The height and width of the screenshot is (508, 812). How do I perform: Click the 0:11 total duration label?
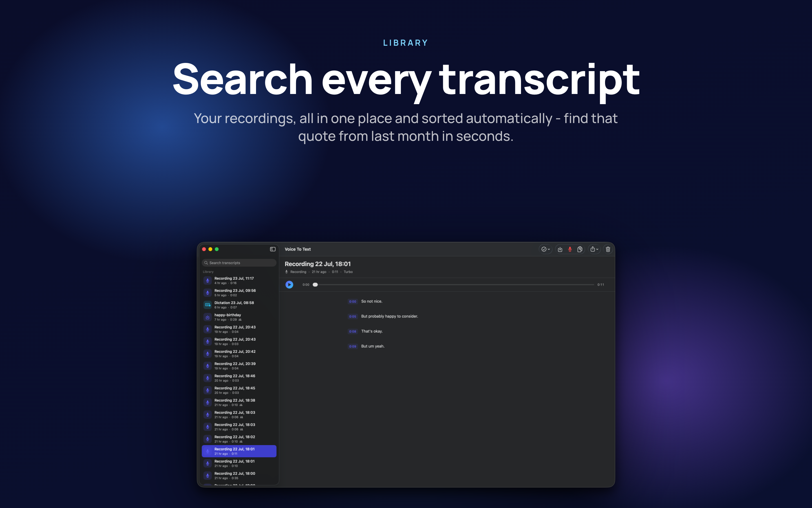click(x=601, y=284)
